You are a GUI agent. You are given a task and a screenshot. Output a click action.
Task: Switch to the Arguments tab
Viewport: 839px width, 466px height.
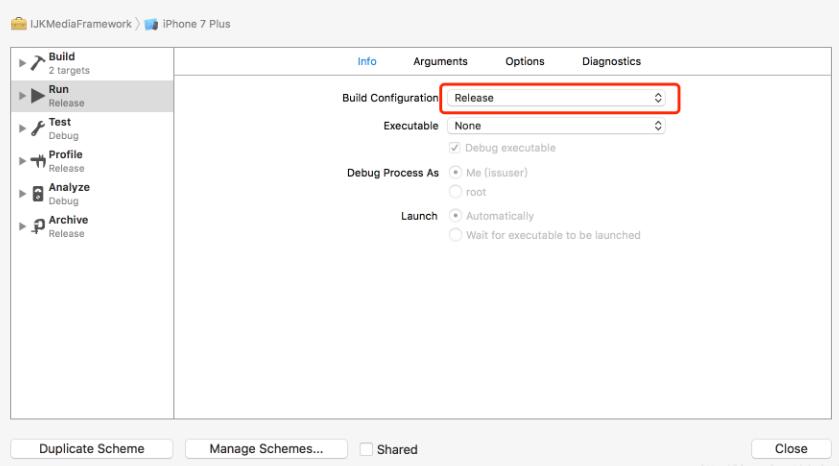pyautogui.click(x=441, y=61)
